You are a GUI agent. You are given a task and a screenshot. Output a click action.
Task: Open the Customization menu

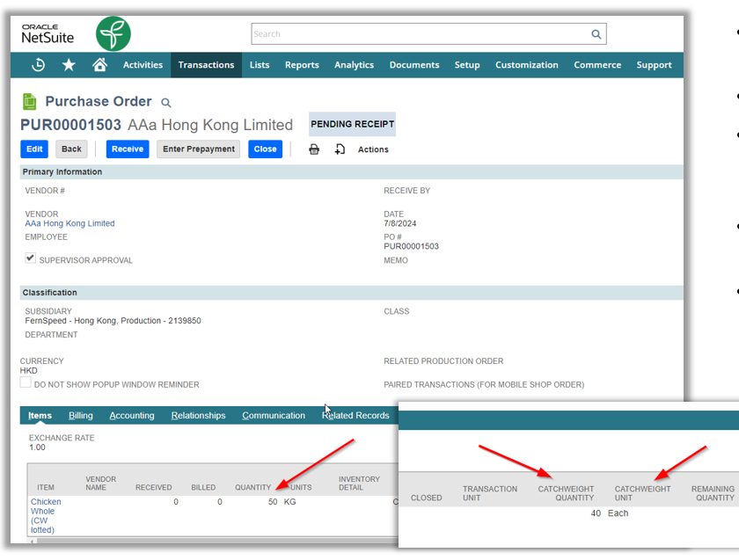point(526,65)
